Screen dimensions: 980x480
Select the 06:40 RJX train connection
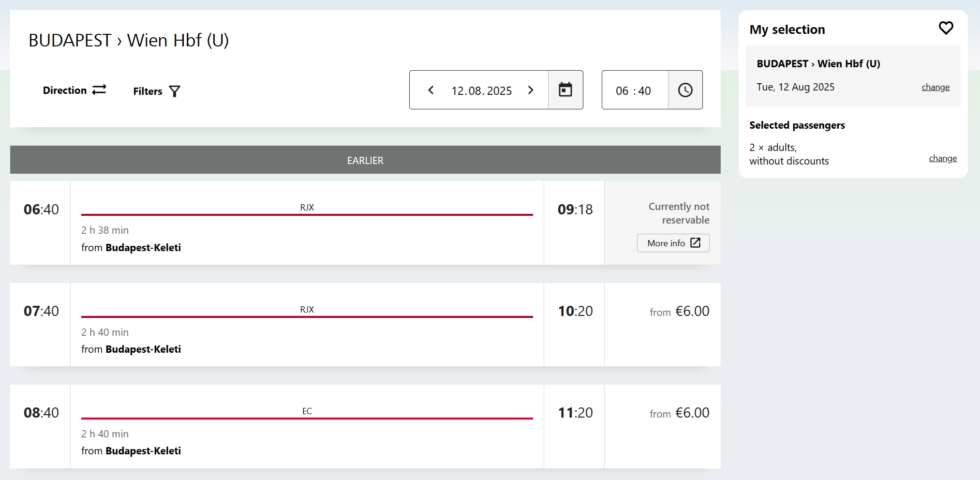point(307,223)
